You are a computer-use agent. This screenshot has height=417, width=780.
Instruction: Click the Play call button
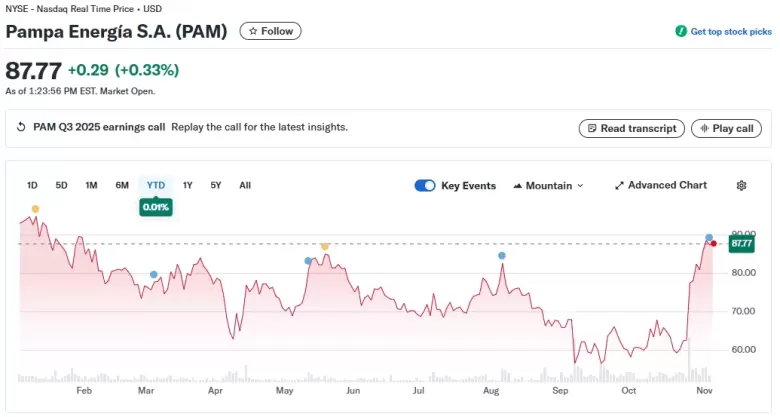(726, 128)
